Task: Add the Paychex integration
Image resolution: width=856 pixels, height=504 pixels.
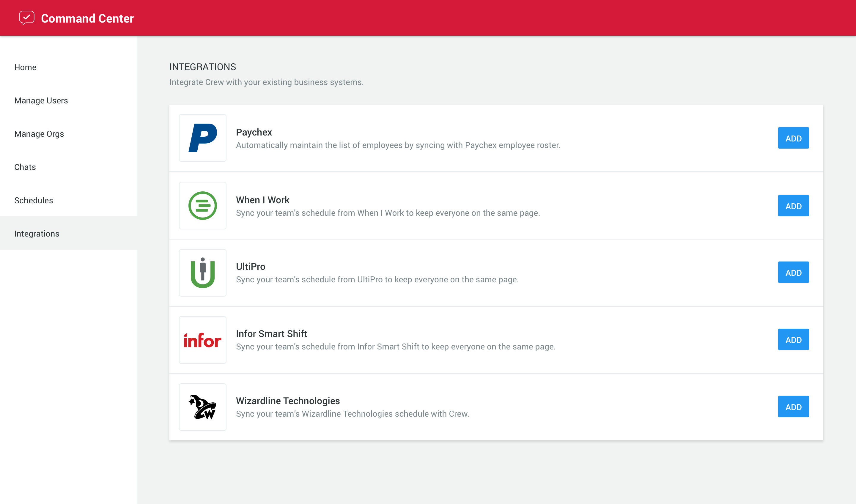Action: point(793,138)
